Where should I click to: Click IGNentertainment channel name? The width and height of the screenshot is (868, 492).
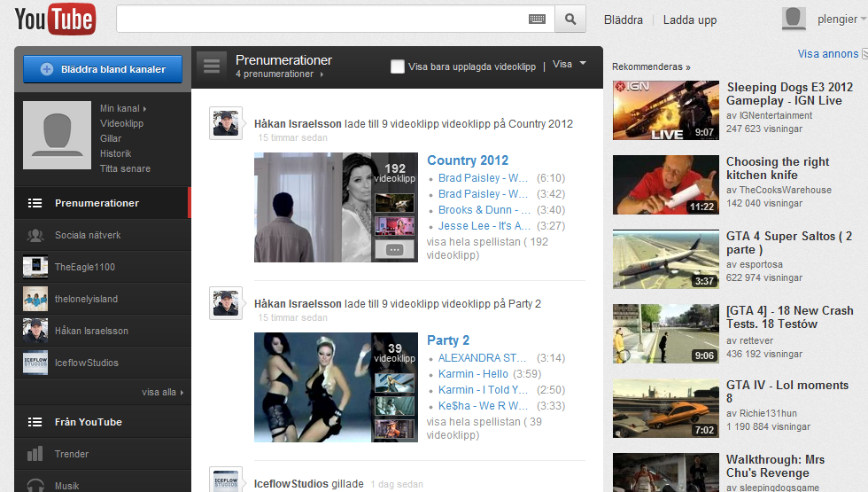pyautogui.click(x=776, y=115)
